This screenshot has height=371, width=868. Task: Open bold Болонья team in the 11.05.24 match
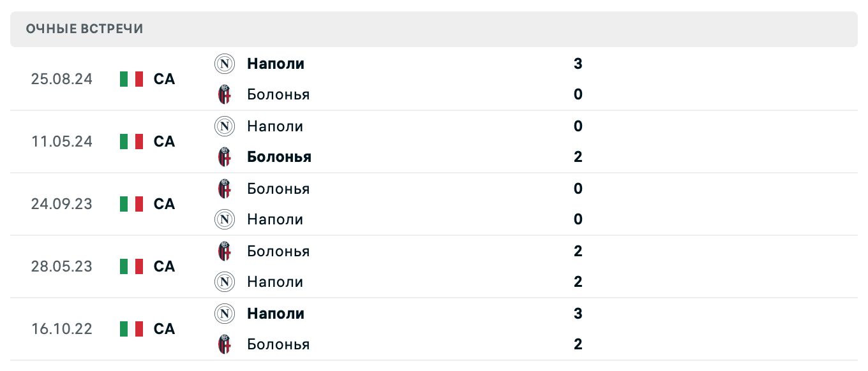point(279,157)
